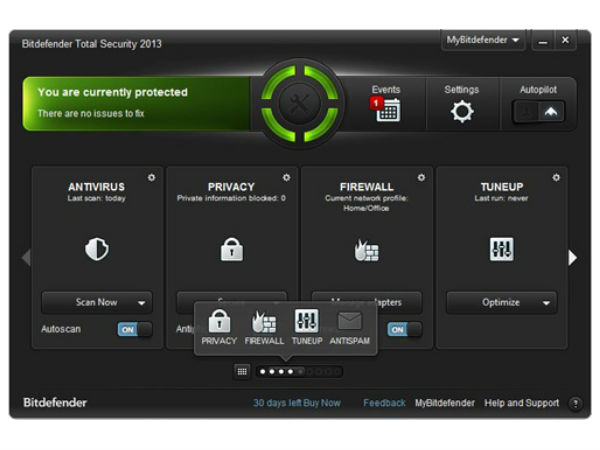This screenshot has height=450, width=600.
Task: Open the Feedback link
Action: pos(384,403)
